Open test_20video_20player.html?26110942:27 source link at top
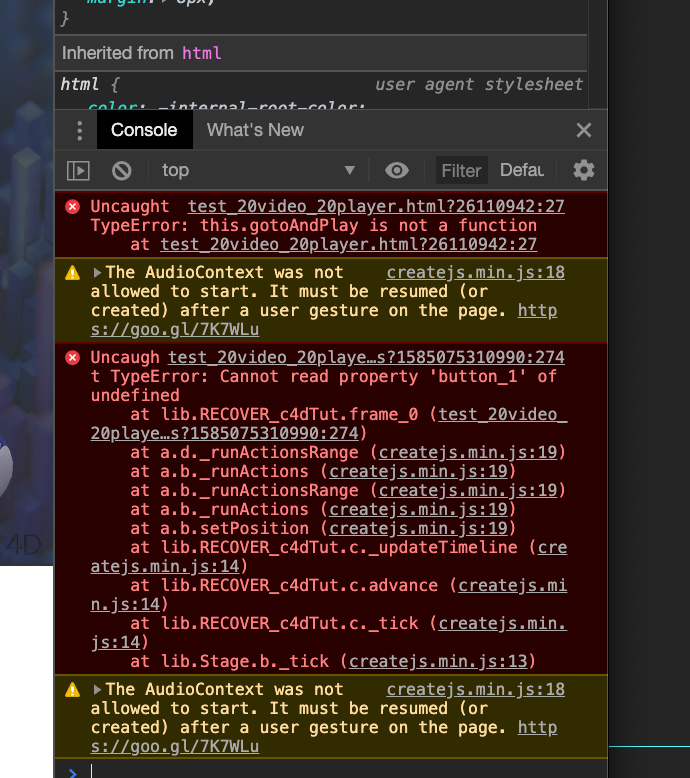Viewport: 690px width, 778px height. [x=376, y=206]
